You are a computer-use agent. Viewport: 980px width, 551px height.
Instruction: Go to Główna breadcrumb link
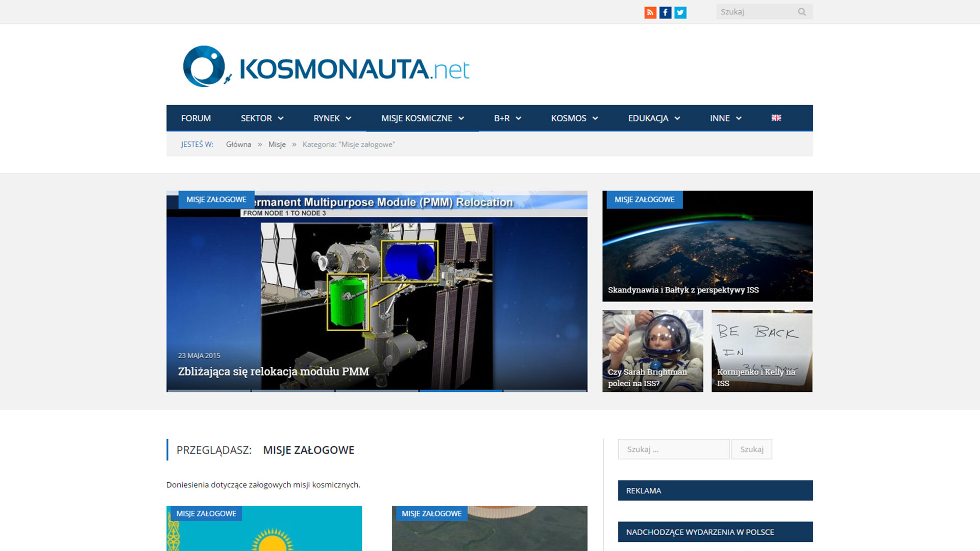(238, 144)
